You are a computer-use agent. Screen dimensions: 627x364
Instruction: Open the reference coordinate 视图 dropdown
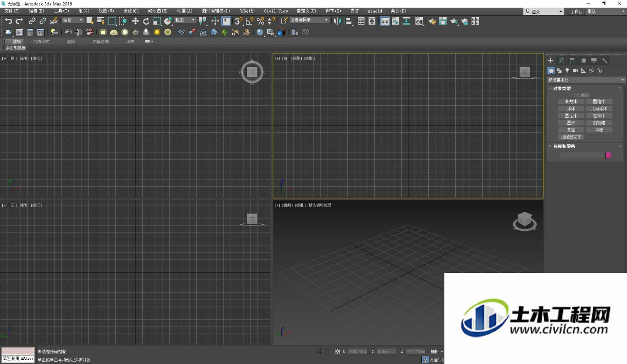coord(185,20)
